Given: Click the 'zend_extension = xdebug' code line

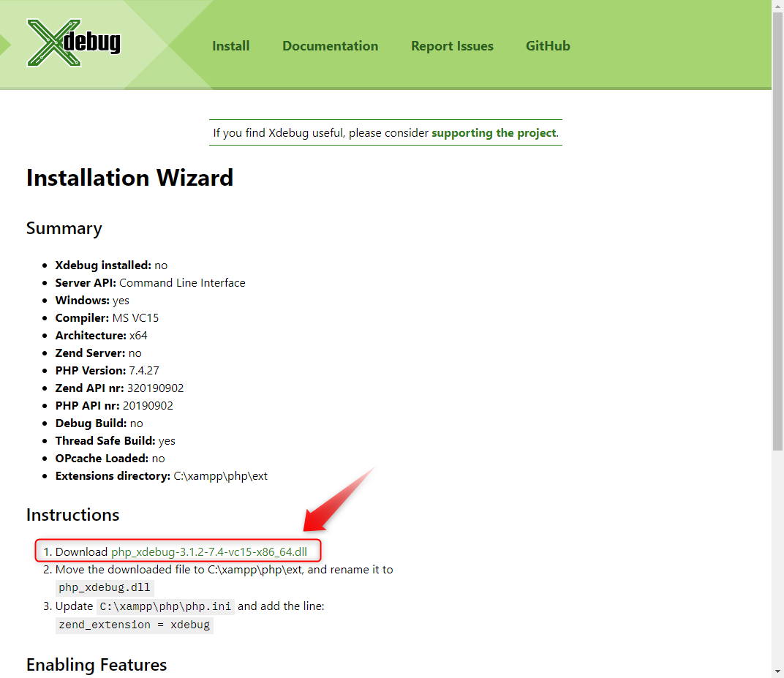Looking at the screenshot, I should click(134, 625).
